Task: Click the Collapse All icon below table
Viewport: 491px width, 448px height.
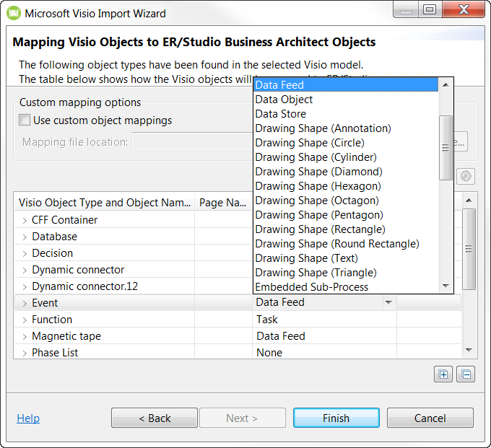Action: 466,374
